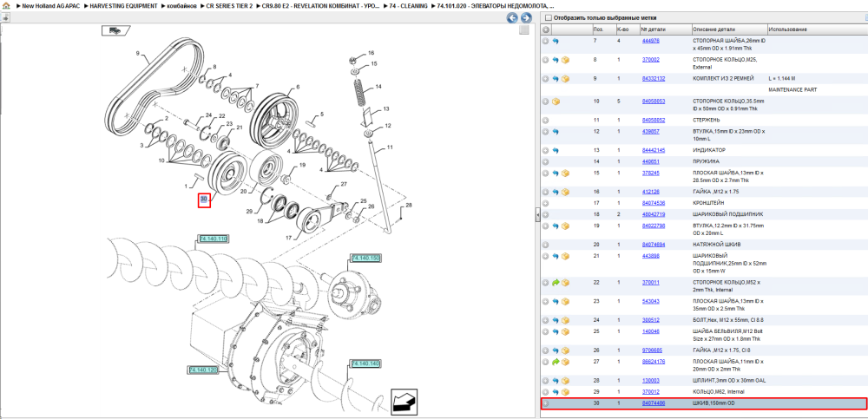Screen dimensions: 868x419
Task: Sort by the Описание детали column header
Action: click(714, 29)
